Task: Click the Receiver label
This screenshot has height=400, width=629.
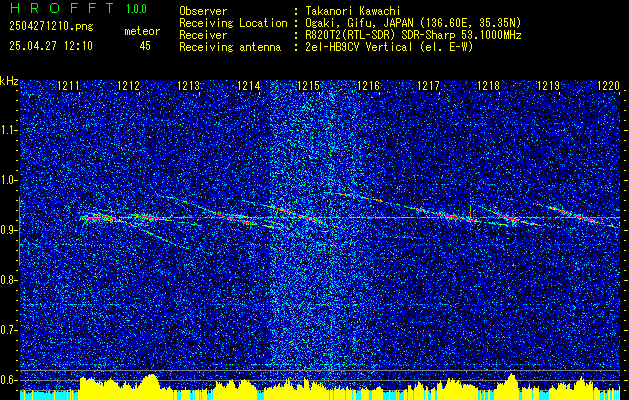Action: click(203, 35)
